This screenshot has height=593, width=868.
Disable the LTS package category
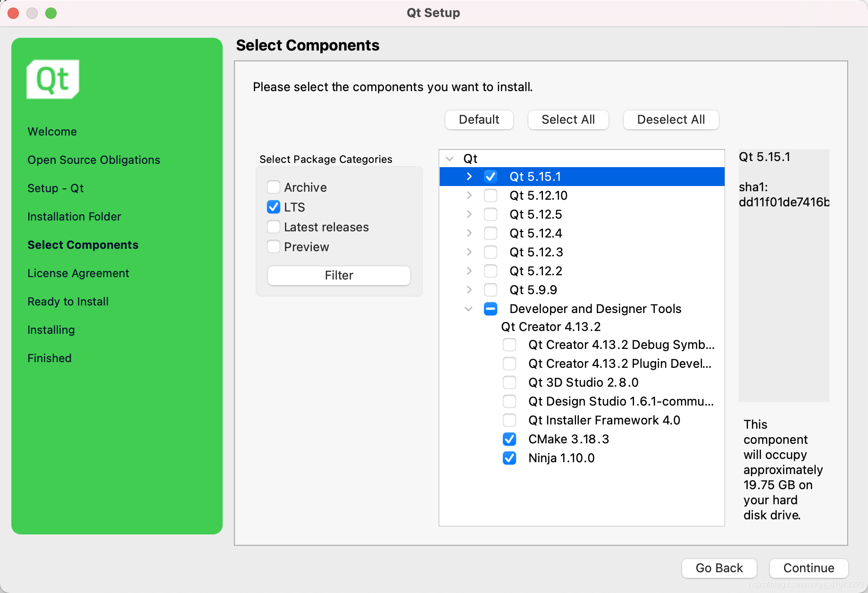point(273,207)
